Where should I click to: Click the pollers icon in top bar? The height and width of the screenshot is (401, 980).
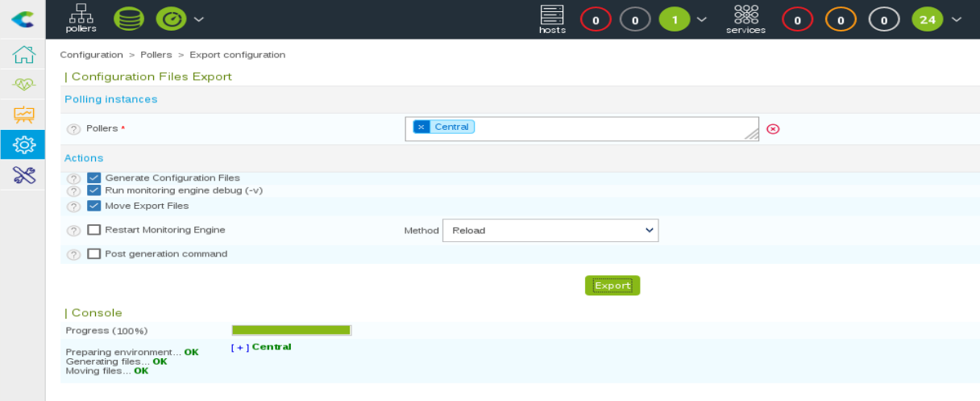click(x=81, y=19)
